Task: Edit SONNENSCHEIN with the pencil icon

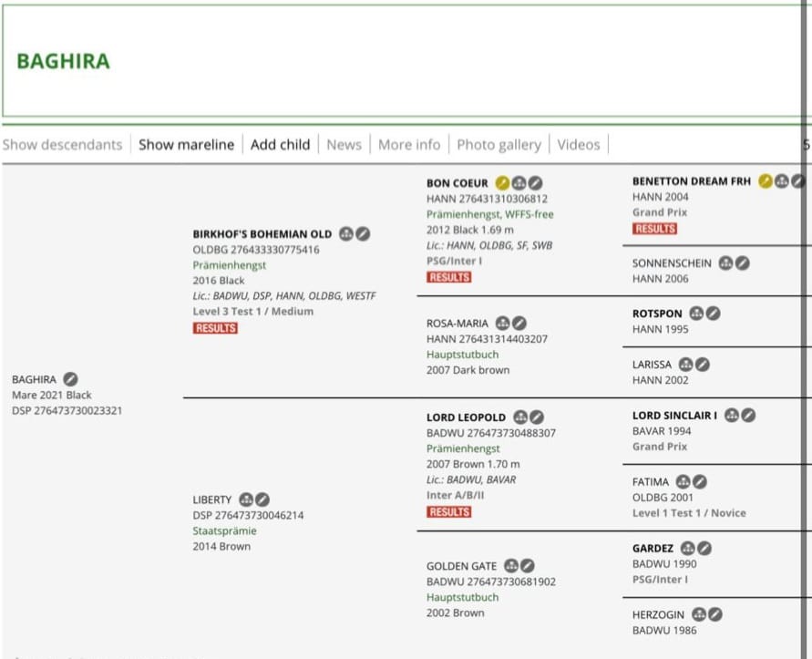Action: click(743, 263)
